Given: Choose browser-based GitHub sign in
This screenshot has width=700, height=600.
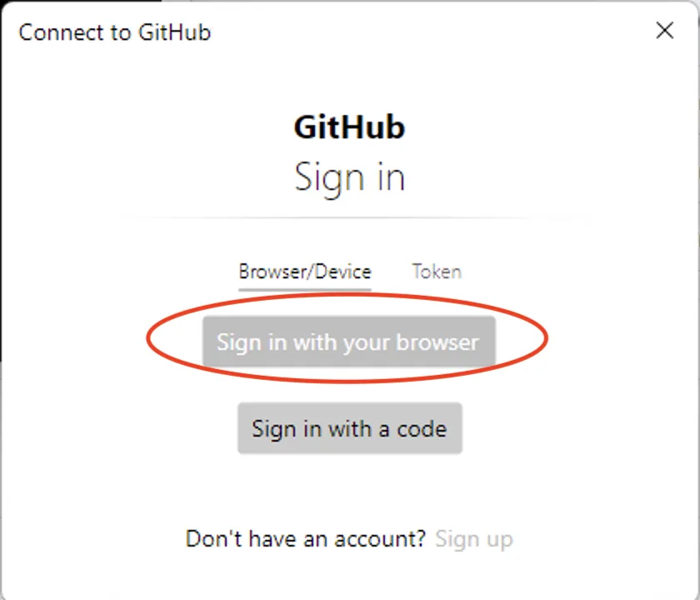Looking at the screenshot, I should click(348, 342).
